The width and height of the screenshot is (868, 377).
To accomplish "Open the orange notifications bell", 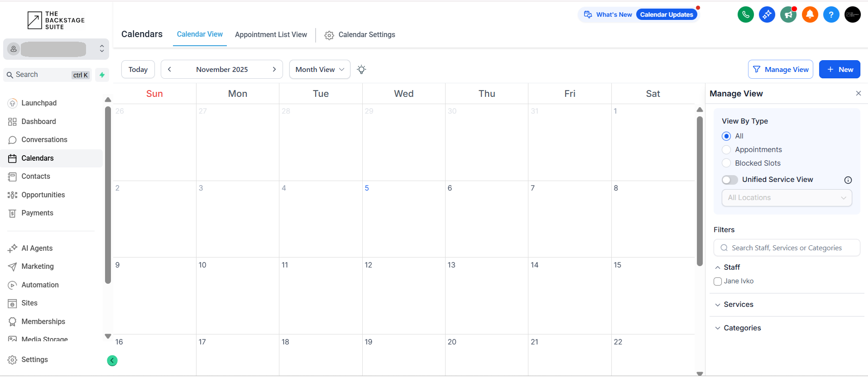I will tap(810, 14).
